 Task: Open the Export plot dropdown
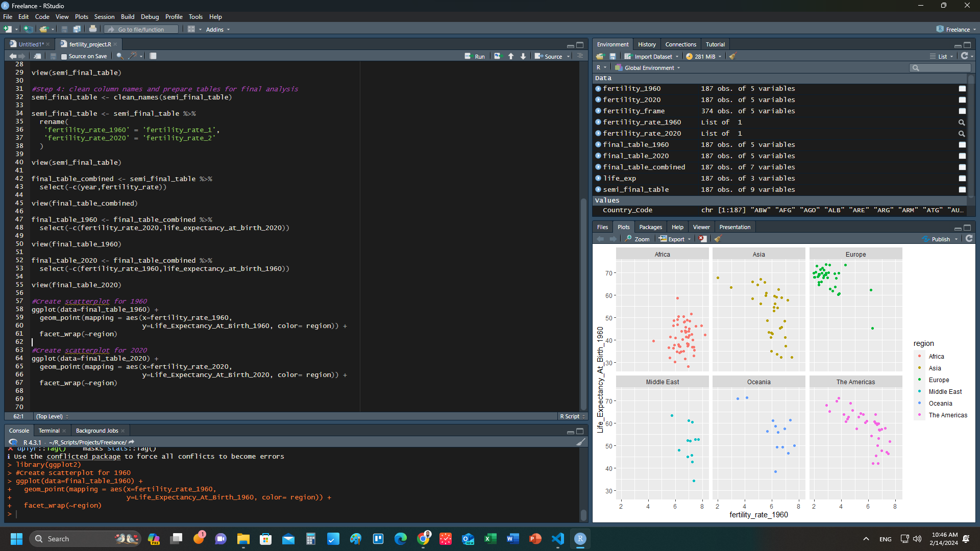coord(675,239)
